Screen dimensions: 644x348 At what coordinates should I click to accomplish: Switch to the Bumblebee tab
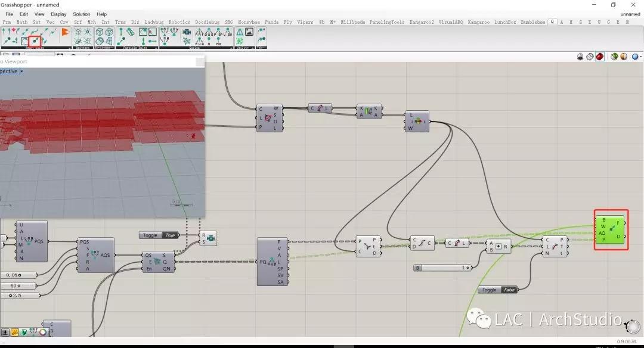532,22
